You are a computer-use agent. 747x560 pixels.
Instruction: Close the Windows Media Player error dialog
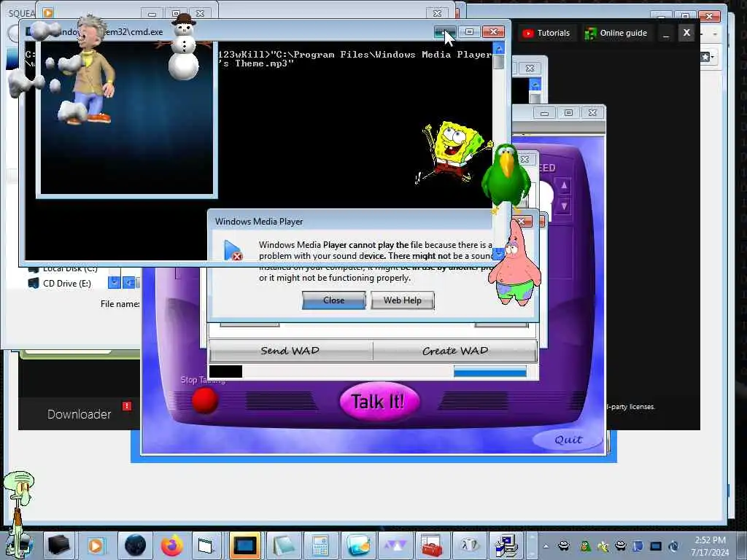click(333, 300)
